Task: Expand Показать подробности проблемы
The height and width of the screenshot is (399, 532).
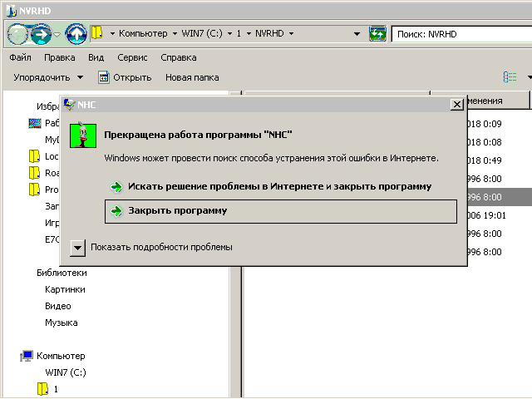Action: coord(77,248)
